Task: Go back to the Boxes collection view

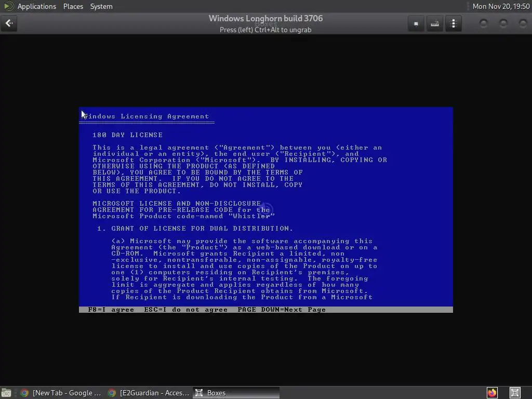Action: point(9,23)
